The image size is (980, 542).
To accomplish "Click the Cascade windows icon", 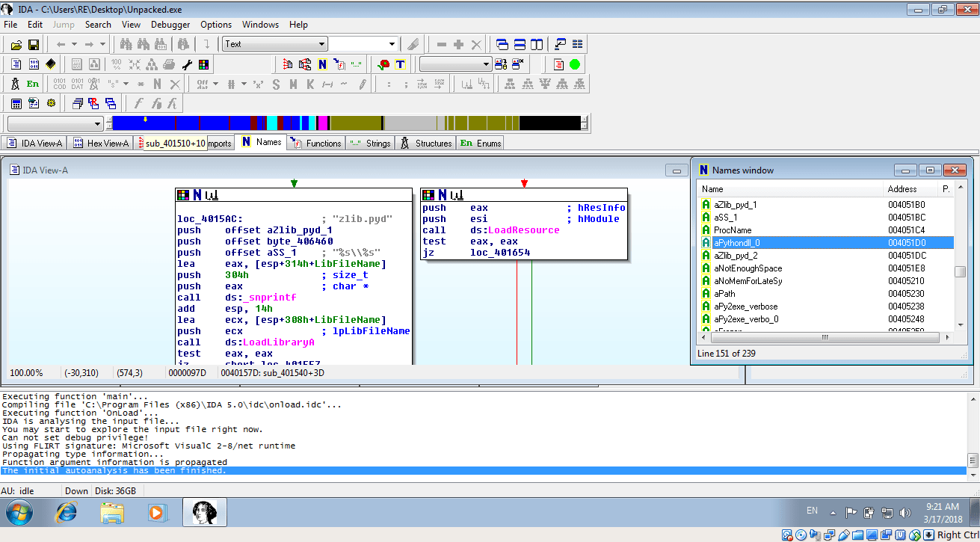I will click(502, 45).
